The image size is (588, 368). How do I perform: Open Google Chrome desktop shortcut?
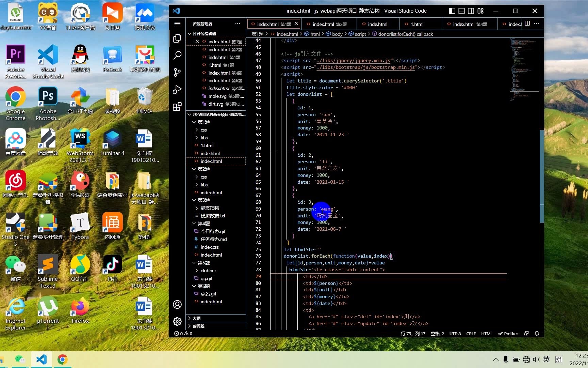tap(16, 104)
